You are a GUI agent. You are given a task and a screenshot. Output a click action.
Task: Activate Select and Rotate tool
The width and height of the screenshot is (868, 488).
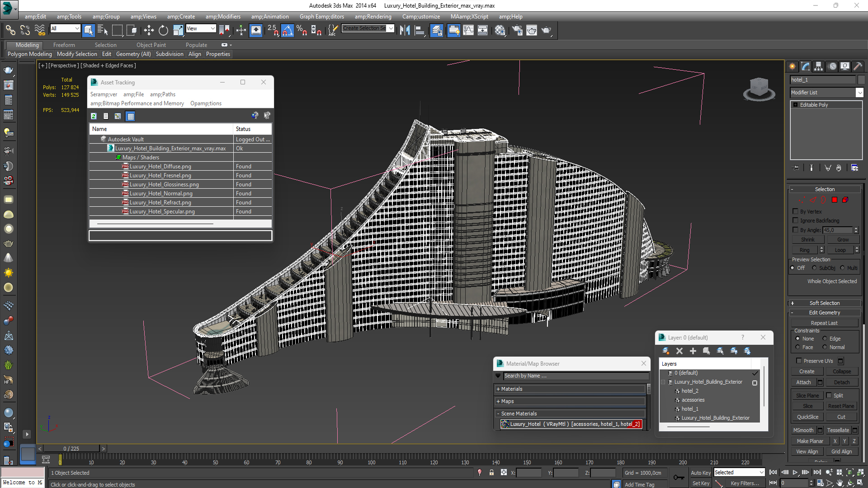click(163, 30)
